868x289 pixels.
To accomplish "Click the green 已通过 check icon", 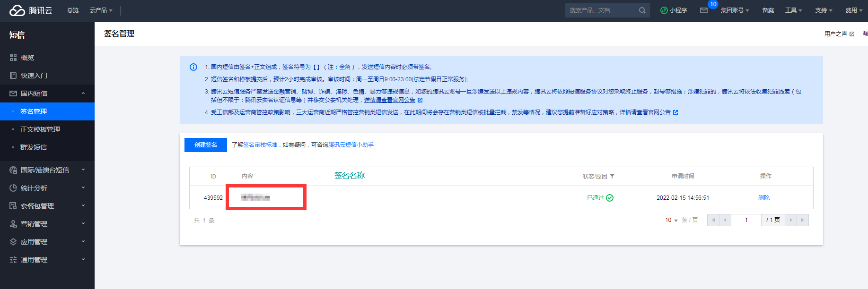I will pos(610,198).
